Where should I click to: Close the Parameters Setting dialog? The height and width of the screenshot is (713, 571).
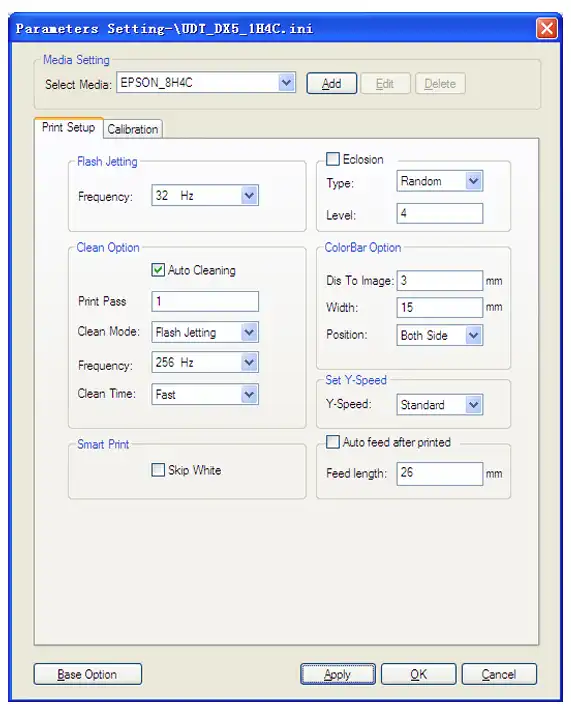pos(547,29)
